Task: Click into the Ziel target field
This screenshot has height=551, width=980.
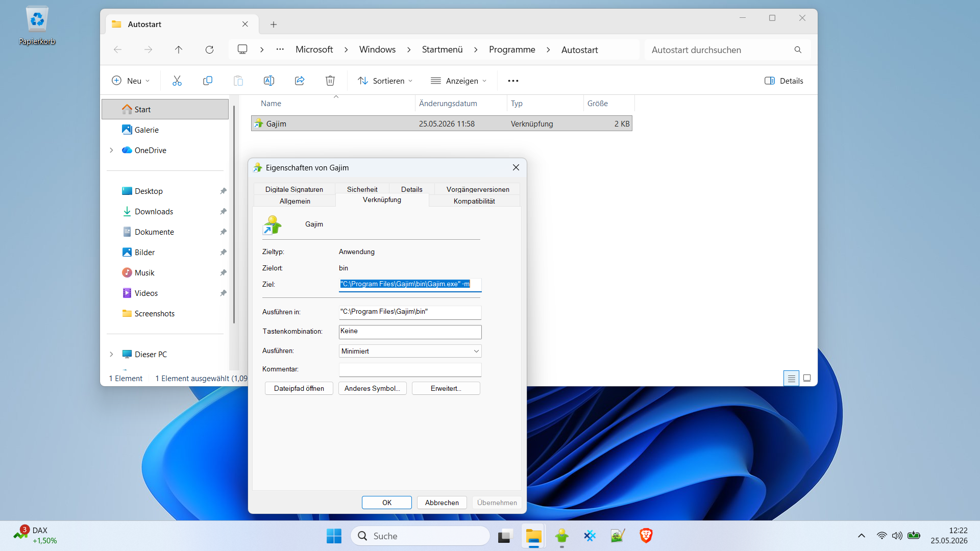Action: click(410, 284)
